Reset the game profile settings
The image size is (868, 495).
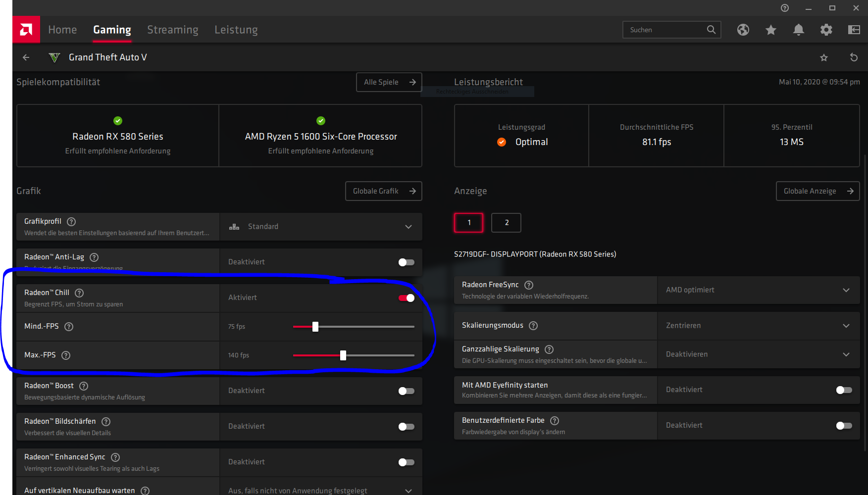(854, 57)
